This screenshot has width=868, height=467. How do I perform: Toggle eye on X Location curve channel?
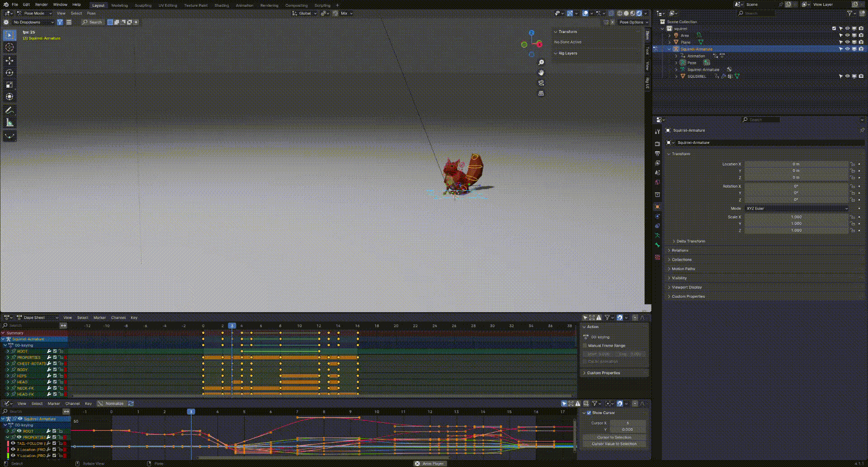point(13,449)
